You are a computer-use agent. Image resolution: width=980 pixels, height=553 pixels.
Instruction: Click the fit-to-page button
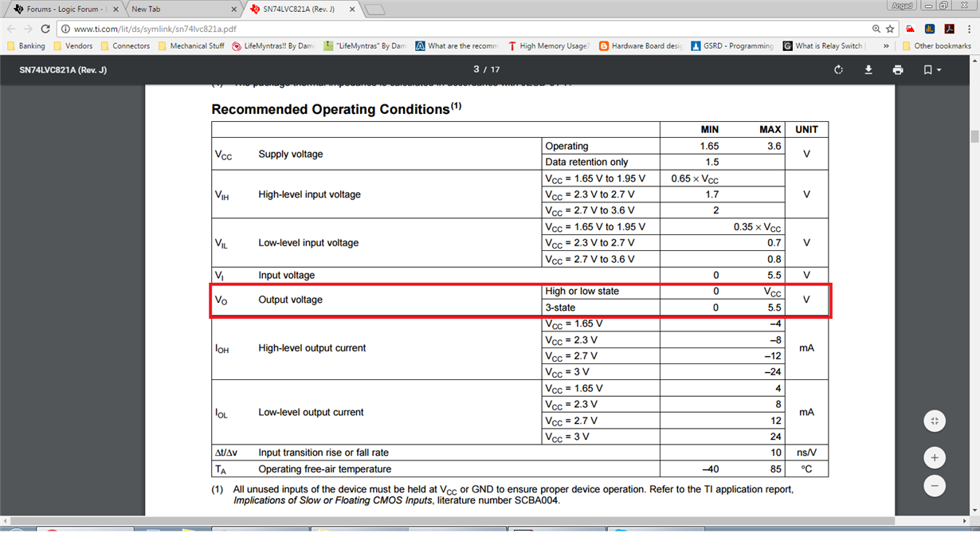click(x=935, y=421)
